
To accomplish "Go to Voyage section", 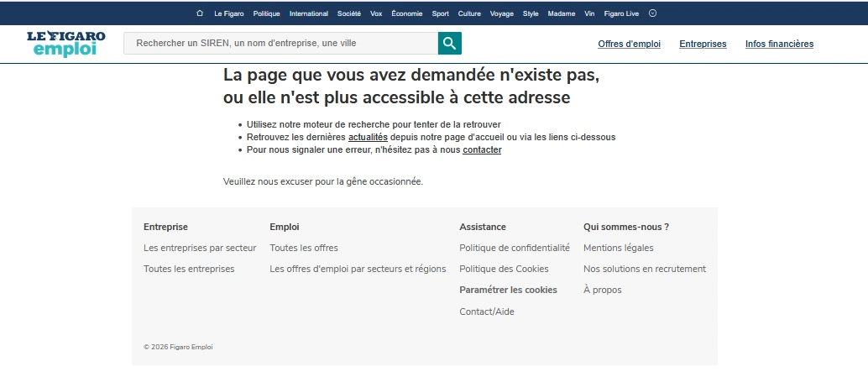I will click(x=501, y=13).
